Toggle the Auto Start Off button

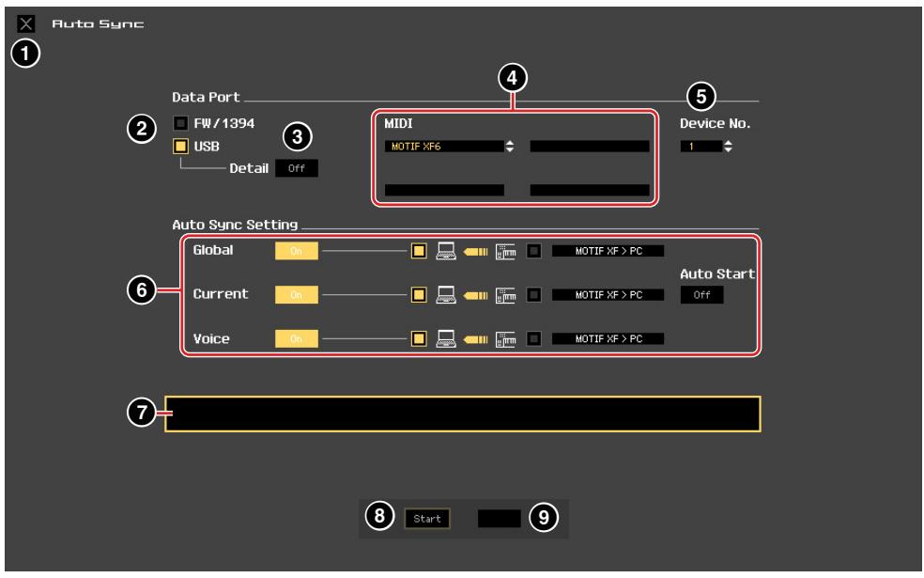(x=701, y=295)
